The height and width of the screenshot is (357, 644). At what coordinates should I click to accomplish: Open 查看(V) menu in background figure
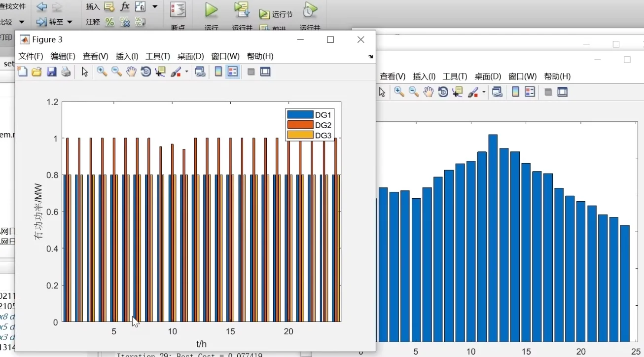coord(393,76)
